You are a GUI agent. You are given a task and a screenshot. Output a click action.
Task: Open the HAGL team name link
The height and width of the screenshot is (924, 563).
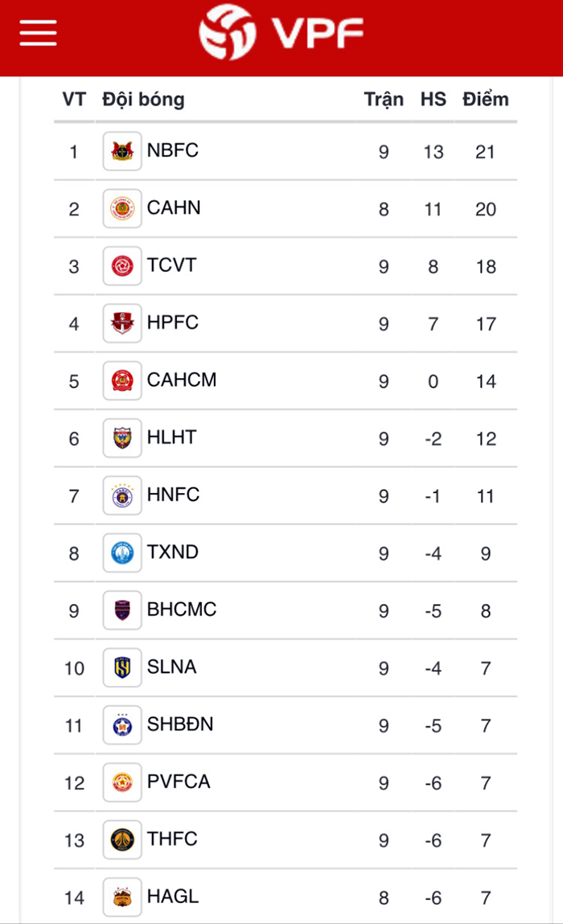point(173,897)
